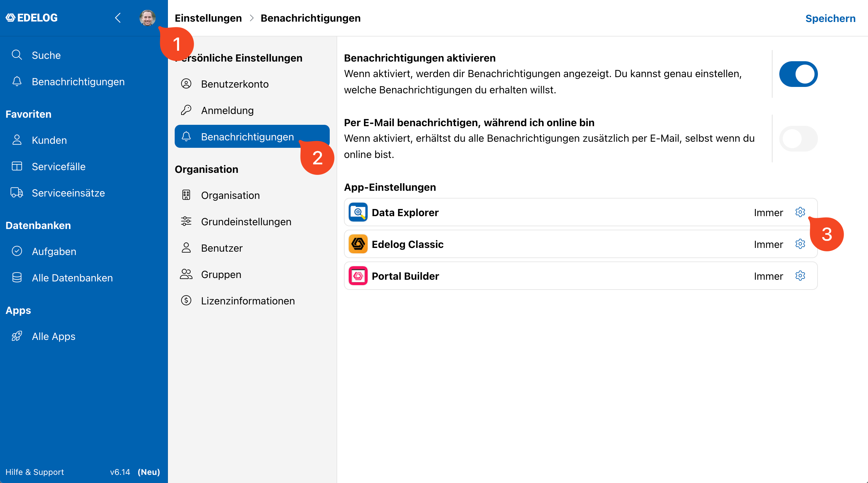
Task: Click Speichern to save settings
Action: point(830,18)
